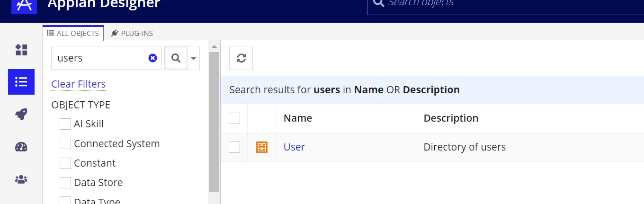Select the objects list sidebar icon

[21, 82]
